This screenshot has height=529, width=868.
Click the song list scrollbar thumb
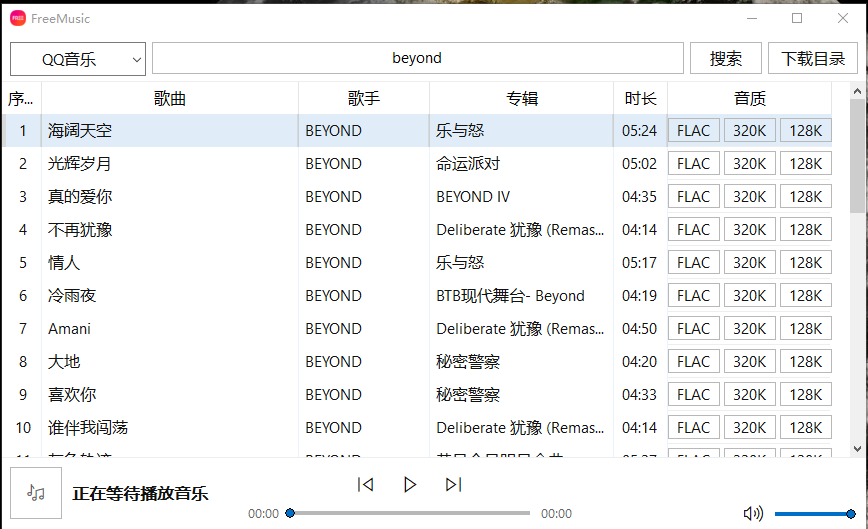coord(857,155)
